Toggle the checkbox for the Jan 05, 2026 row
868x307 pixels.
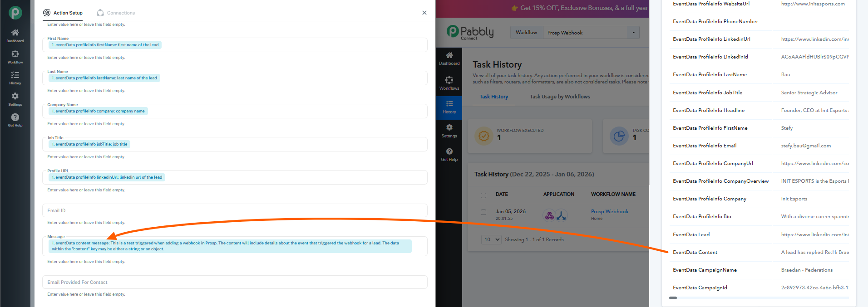tap(483, 212)
